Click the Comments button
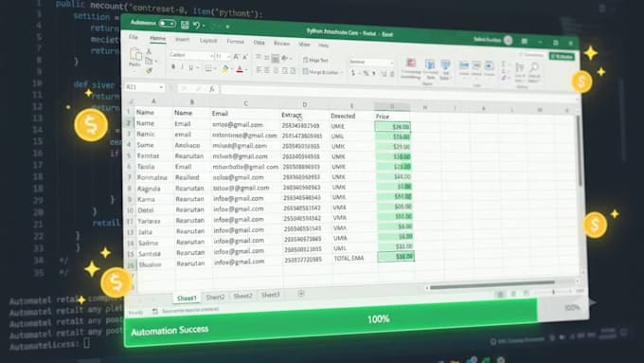The image size is (644, 363). pos(532,55)
